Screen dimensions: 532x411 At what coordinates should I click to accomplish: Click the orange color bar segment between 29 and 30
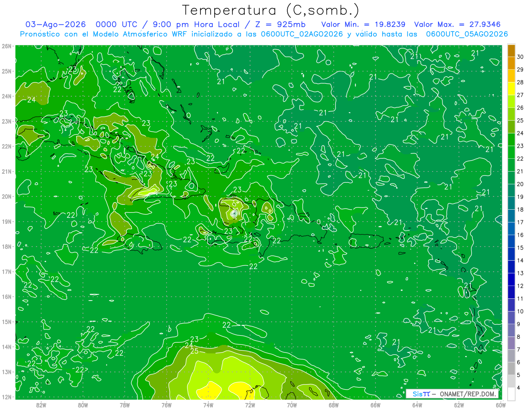511,63
